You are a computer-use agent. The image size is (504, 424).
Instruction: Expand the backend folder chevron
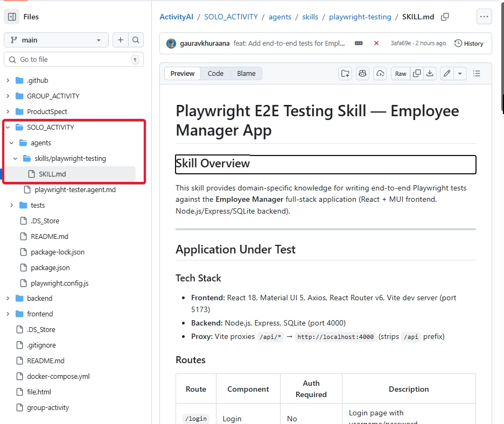click(8, 299)
